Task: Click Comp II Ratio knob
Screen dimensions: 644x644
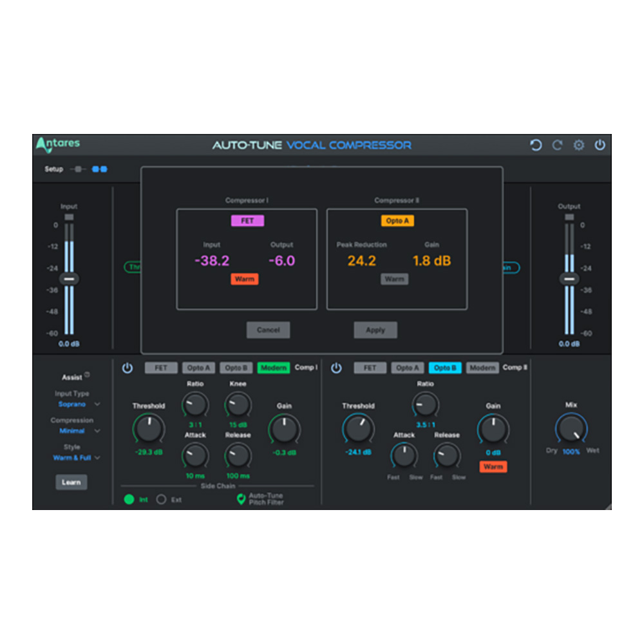Action: tap(426, 404)
